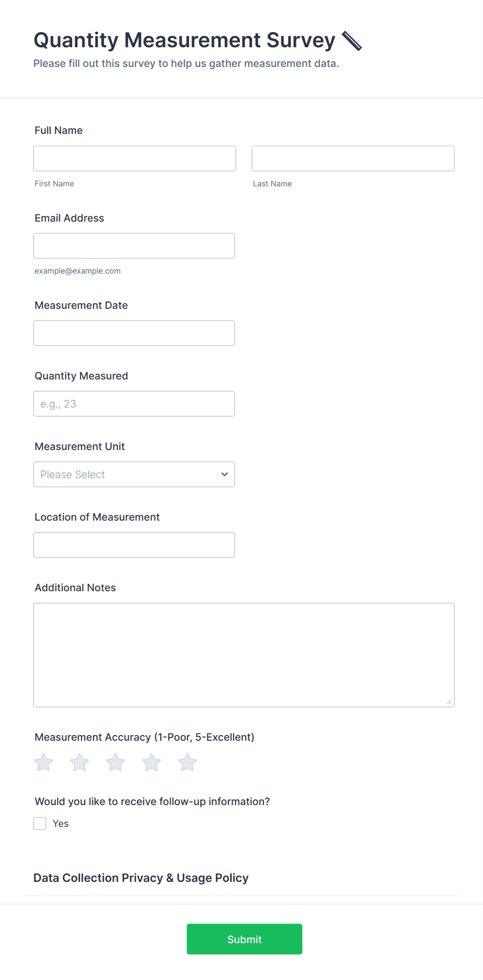Image resolution: width=483 pixels, height=980 pixels.
Task: Select the Email Address input box
Action: point(134,246)
